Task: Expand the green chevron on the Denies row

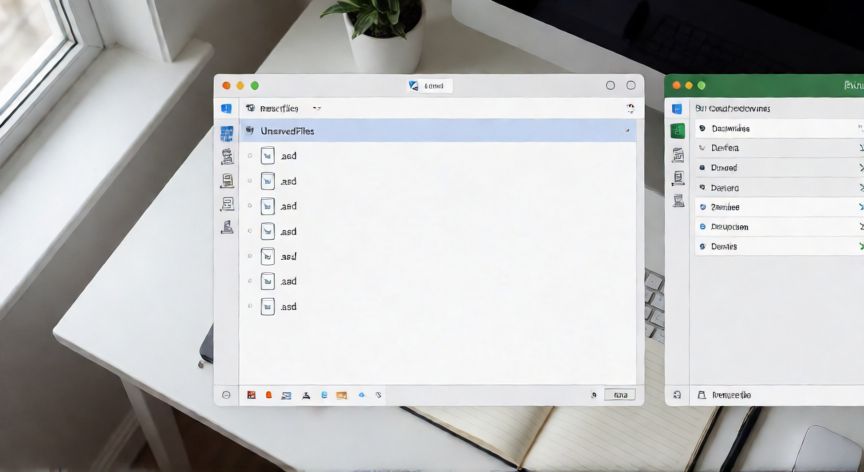Action: pyautogui.click(x=861, y=246)
